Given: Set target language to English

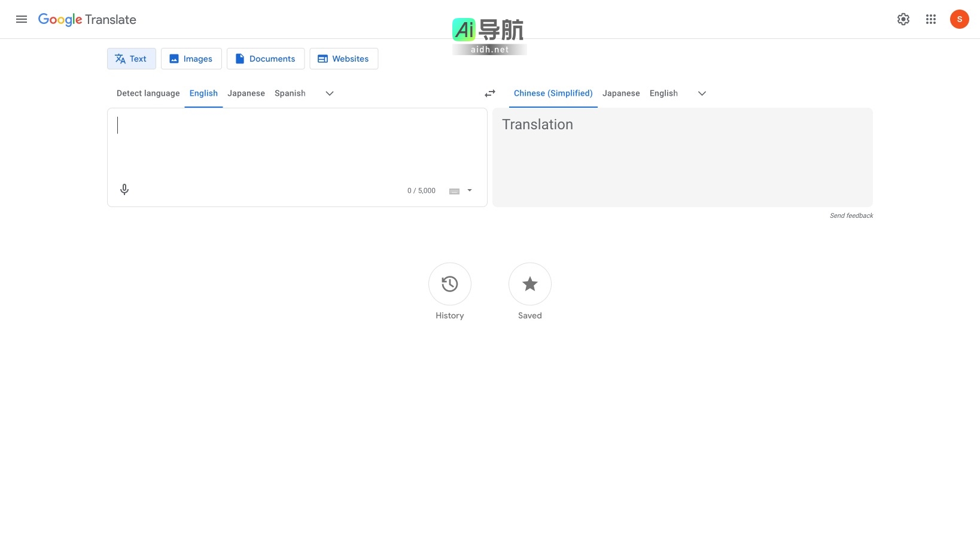Looking at the screenshot, I should (x=664, y=93).
